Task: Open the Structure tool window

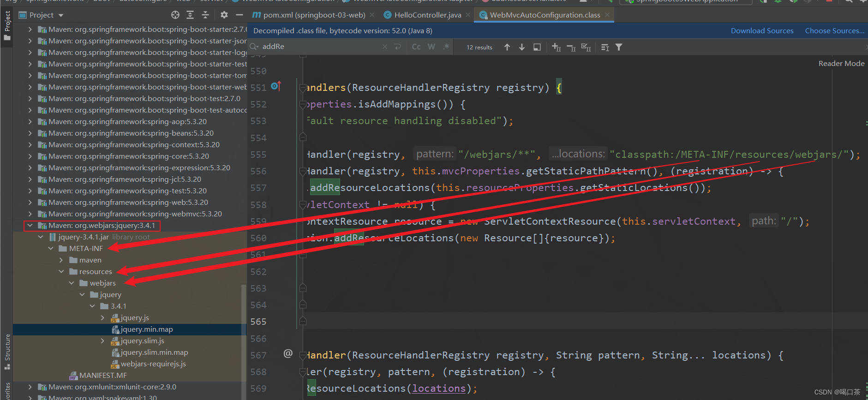Action: point(7,352)
